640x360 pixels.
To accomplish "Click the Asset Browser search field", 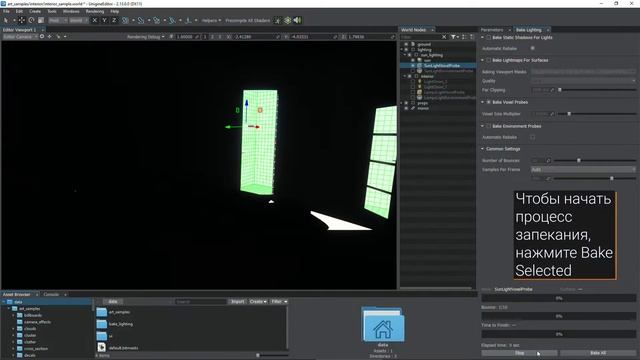I will pyautogui.click(x=200, y=301).
